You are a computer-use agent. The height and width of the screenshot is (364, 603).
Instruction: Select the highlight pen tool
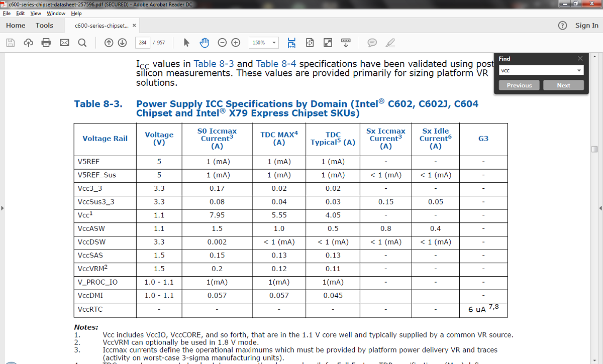390,43
